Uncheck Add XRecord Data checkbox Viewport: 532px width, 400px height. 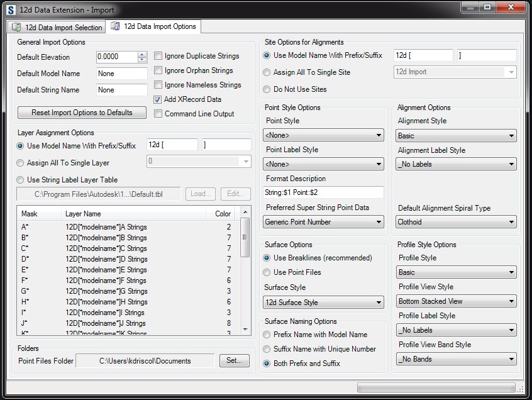coord(157,99)
